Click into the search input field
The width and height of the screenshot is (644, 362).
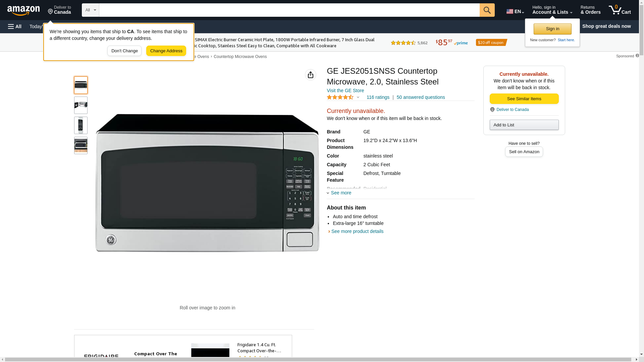coord(289,10)
